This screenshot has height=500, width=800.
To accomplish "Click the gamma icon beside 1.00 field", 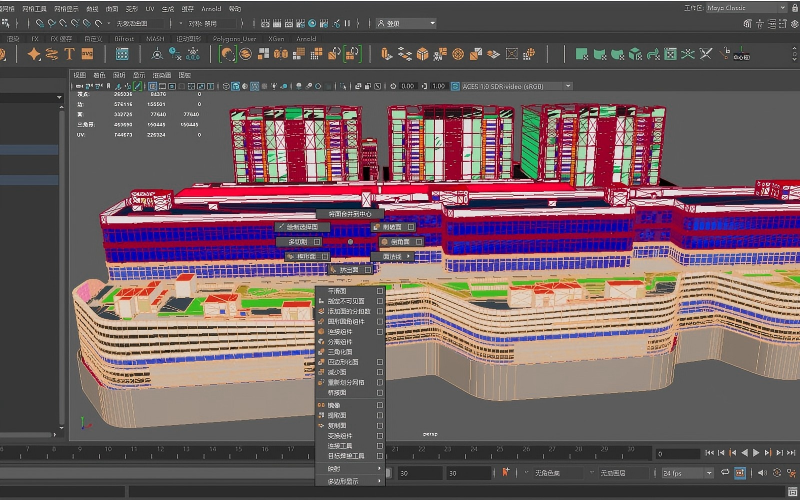I will click(424, 86).
